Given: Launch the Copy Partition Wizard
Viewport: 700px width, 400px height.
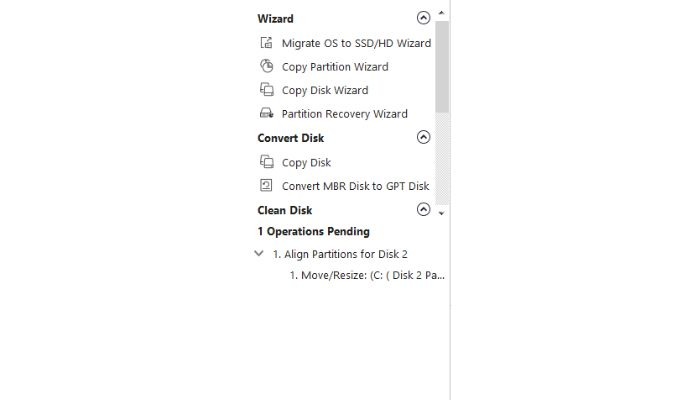Looking at the screenshot, I should click(x=335, y=67).
